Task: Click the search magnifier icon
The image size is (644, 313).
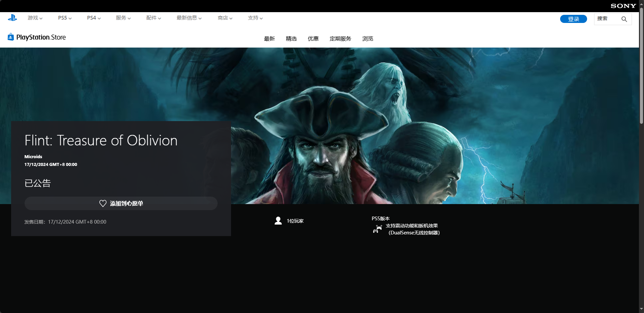Action: coord(624,19)
